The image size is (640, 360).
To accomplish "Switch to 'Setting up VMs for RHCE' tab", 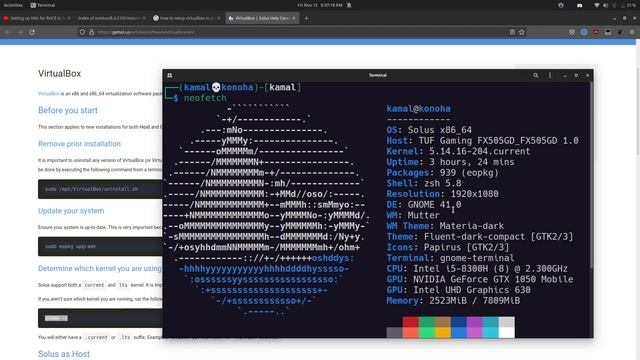I will click(37, 18).
